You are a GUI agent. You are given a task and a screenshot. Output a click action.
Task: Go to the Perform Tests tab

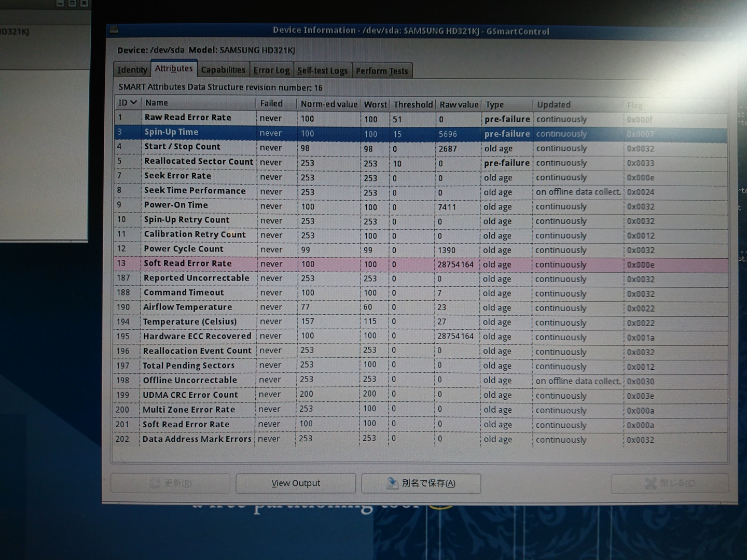382,71
